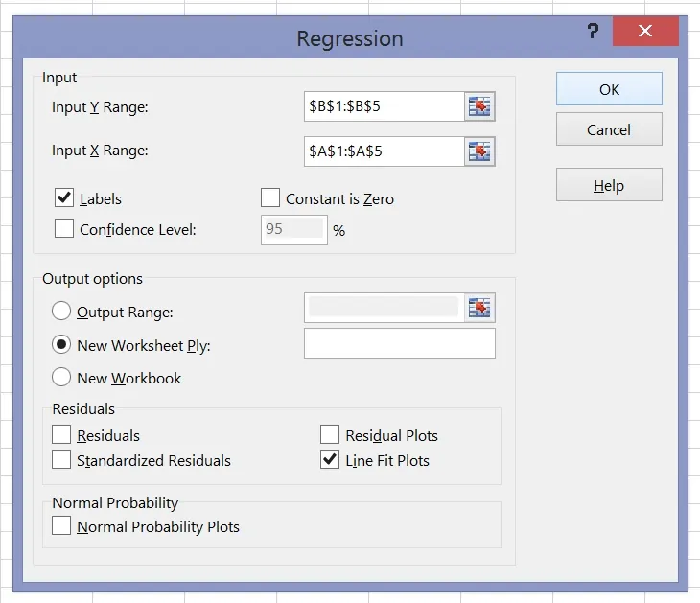The height and width of the screenshot is (603, 700).
Task: Close the Regression dialog with the X button
Action: pyautogui.click(x=645, y=34)
